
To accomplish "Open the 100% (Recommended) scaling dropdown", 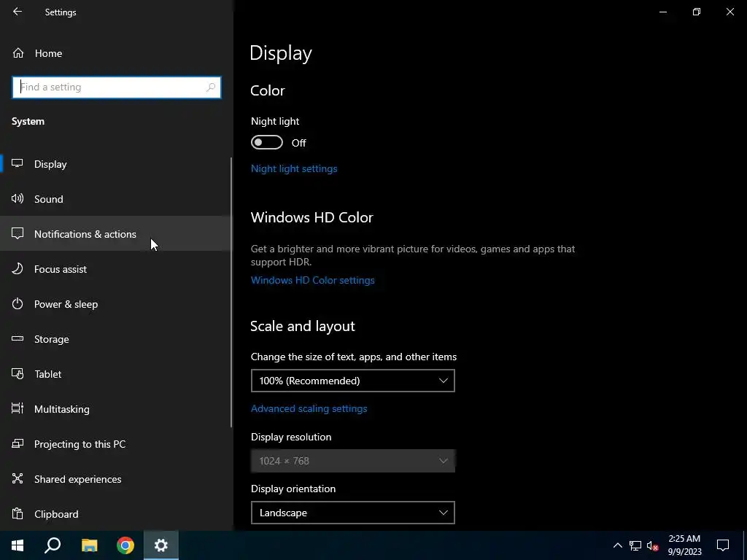I will click(x=352, y=381).
